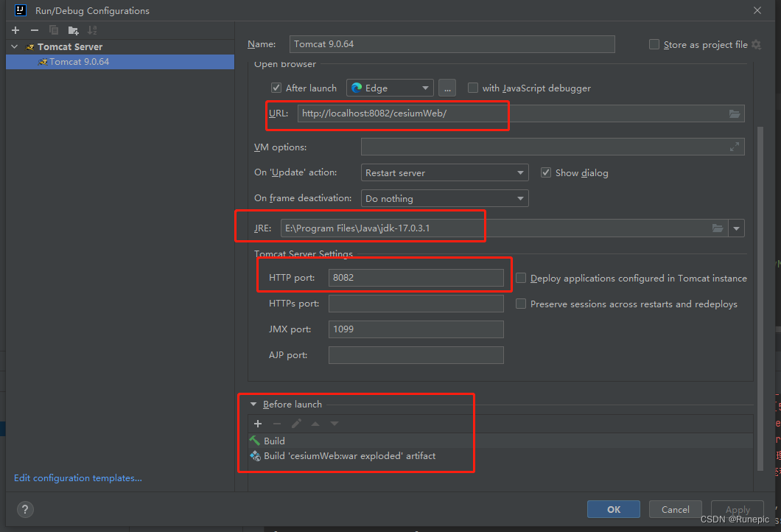Copy the selected configuration
The width and height of the screenshot is (781, 532).
(x=54, y=30)
